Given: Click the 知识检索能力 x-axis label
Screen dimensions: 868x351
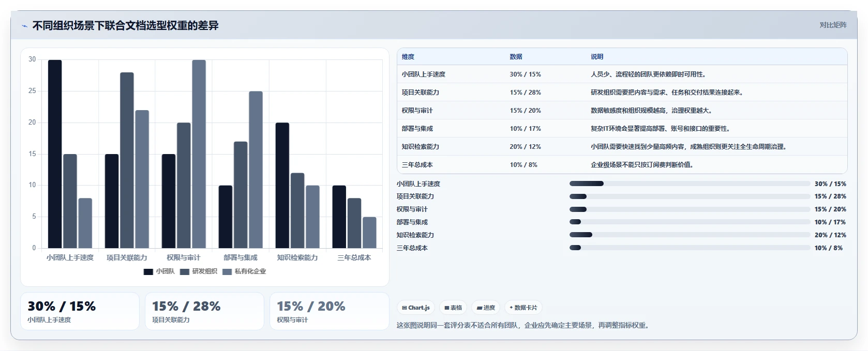Looking at the screenshot, I should coord(297,257).
